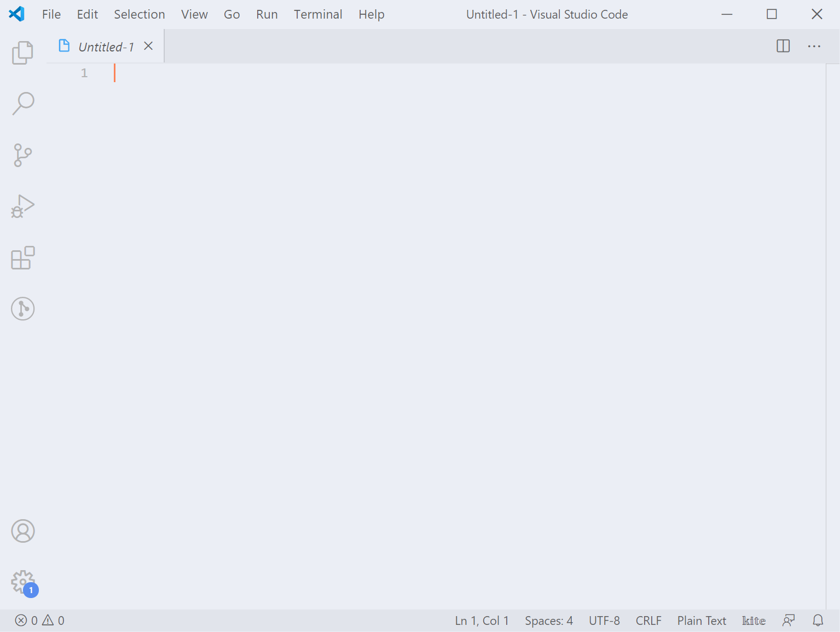Open the Selection menu
The width and height of the screenshot is (840, 632).
tap(140, 14)
